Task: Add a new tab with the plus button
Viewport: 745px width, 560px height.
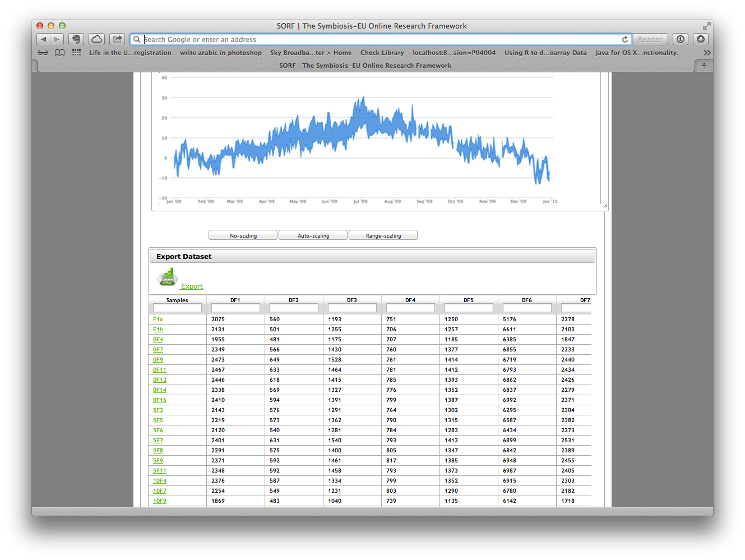Action: tap(704, 66)
